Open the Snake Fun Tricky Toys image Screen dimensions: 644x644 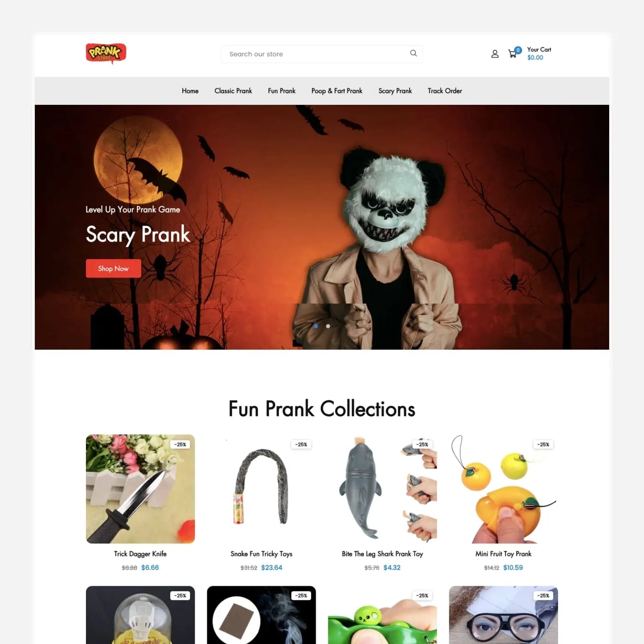coord(262,489)
